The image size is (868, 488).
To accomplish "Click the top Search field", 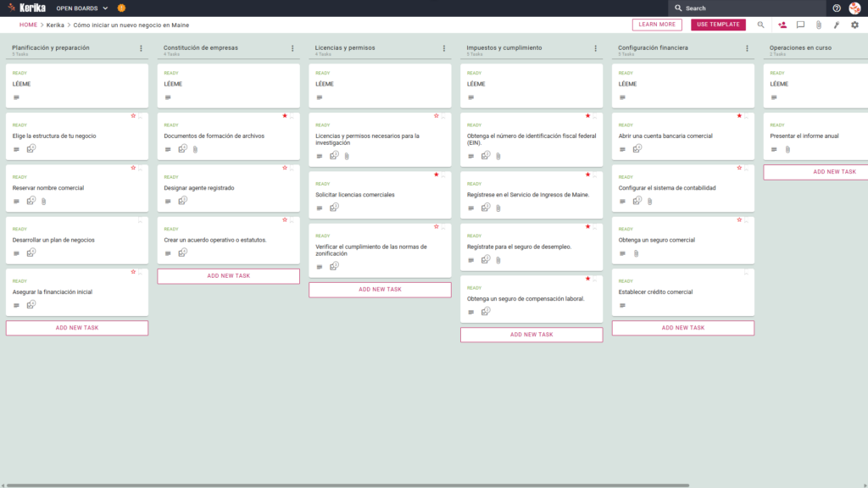I will coord(748,8).
